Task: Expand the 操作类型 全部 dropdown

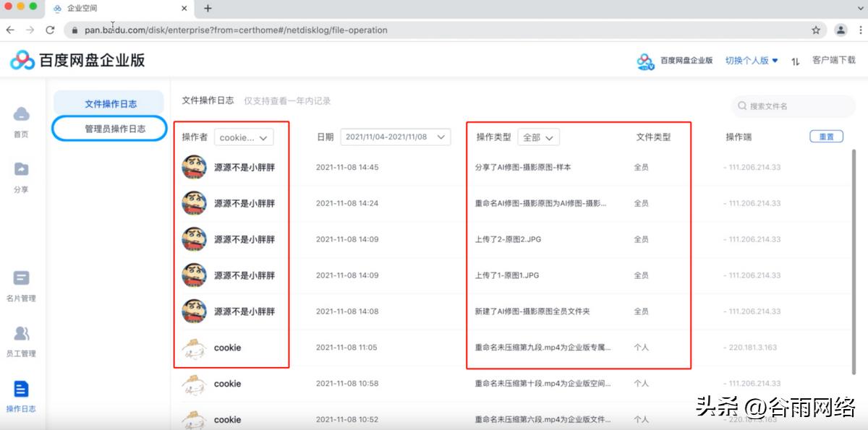Action: pos(538,137)
